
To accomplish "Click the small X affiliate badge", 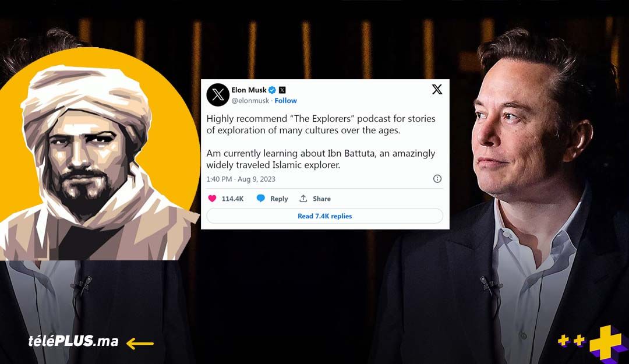I will pos(282,90).
